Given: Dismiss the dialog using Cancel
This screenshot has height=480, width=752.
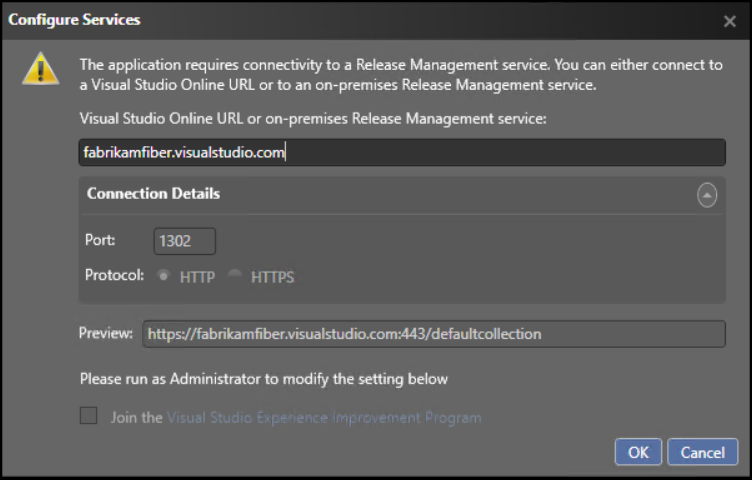Looking at the screenshot, I should coord(703,452).
